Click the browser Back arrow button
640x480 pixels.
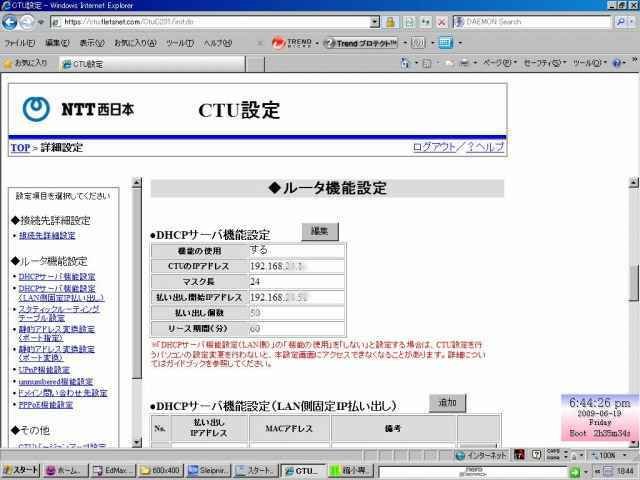point(10,22)
